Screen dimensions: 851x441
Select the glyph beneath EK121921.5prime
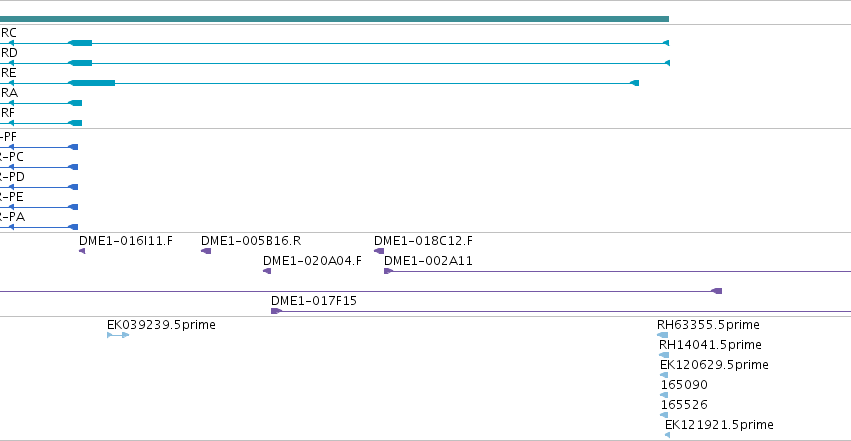point(668,435)
